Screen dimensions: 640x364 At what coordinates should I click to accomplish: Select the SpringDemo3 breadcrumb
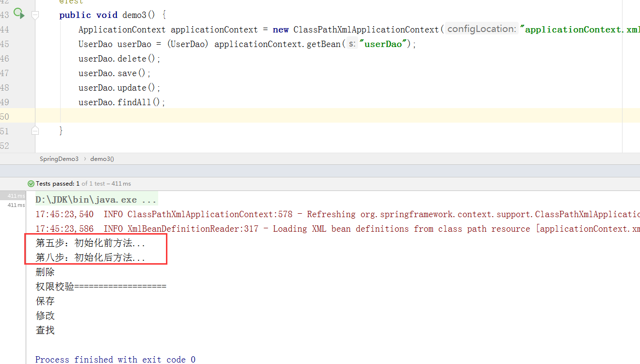point(59,158)
